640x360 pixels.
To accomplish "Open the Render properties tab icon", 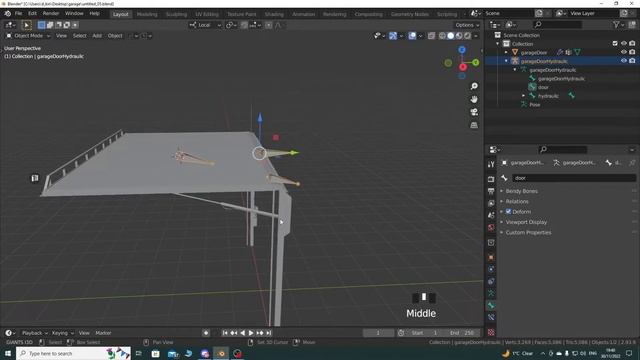I will coord(491,179).
